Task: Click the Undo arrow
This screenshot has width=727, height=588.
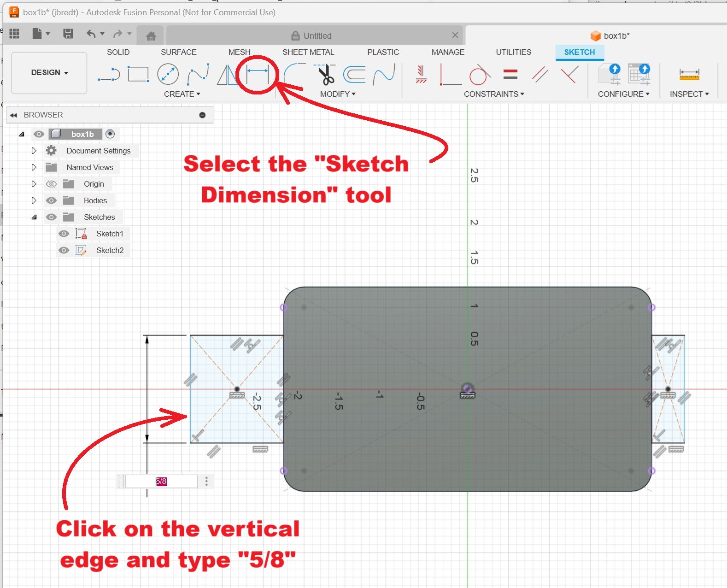Action: coord(91,34)
